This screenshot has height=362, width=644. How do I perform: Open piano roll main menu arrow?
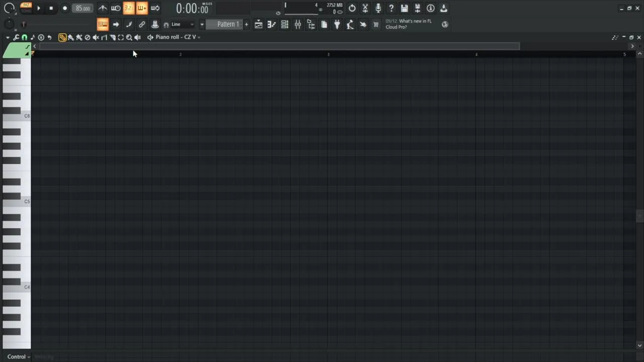pos(8,37)
